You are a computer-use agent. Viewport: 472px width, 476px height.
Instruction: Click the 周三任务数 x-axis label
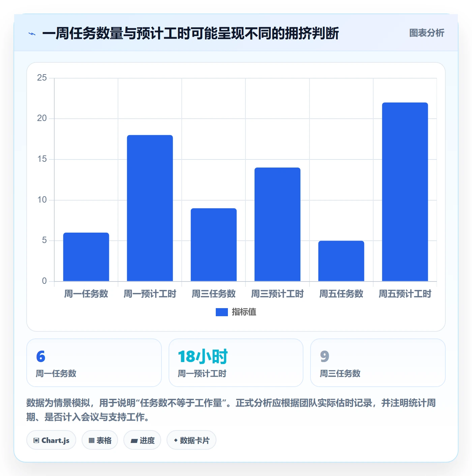[214, 294]
